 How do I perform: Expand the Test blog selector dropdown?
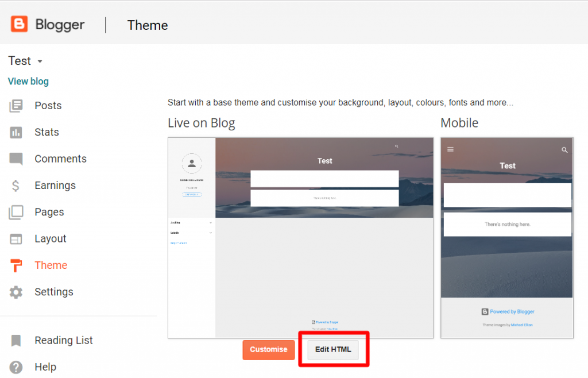(x=40, y=61)
